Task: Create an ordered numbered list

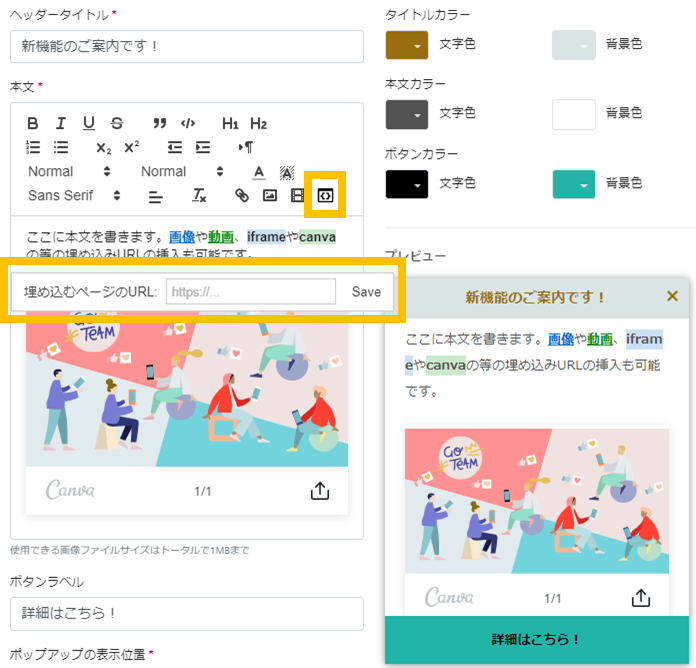Action: pos(33,147)
